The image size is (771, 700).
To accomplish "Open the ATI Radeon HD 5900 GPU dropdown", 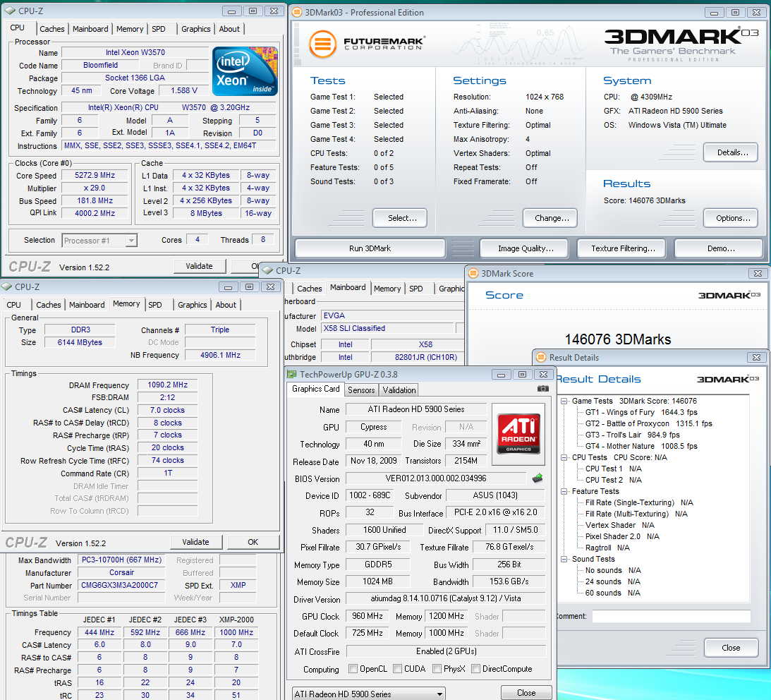I will tap(438, 694).
